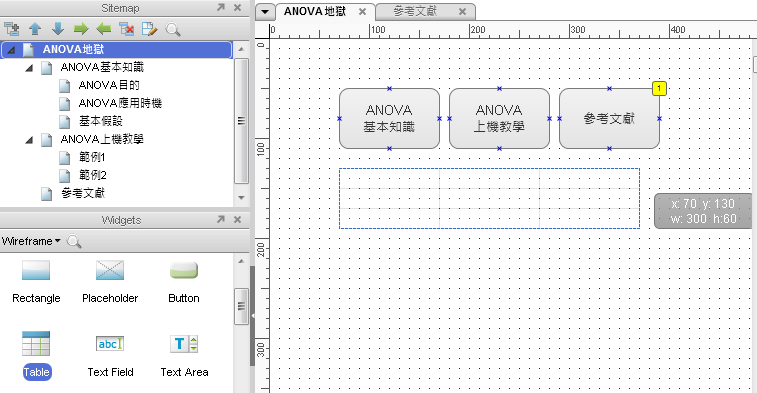Close the Sitemap panel
This screenshot has height=393, width=757.
pyautogui.click(x=237, y=7)
